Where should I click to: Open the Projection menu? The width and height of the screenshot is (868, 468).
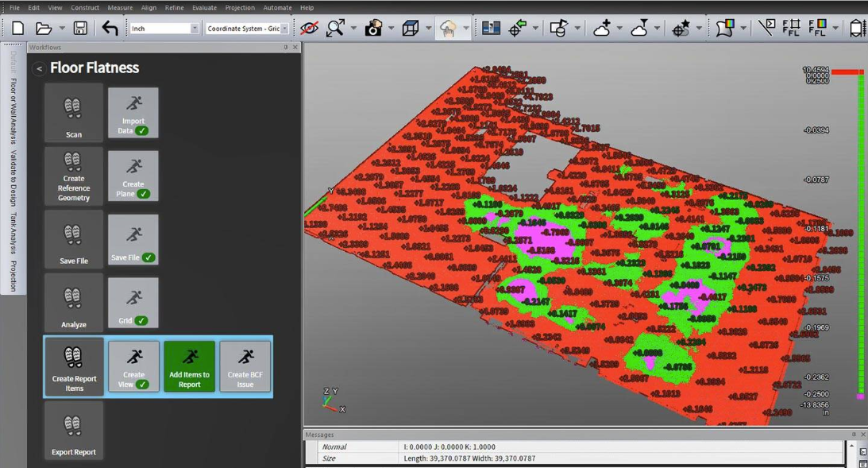tap(239, 8)
